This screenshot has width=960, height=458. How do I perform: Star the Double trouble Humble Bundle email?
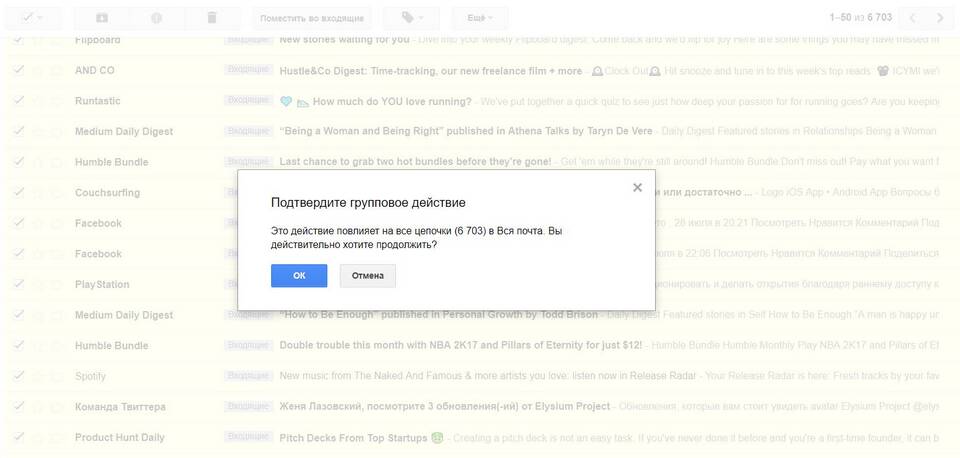pos(38,346)
